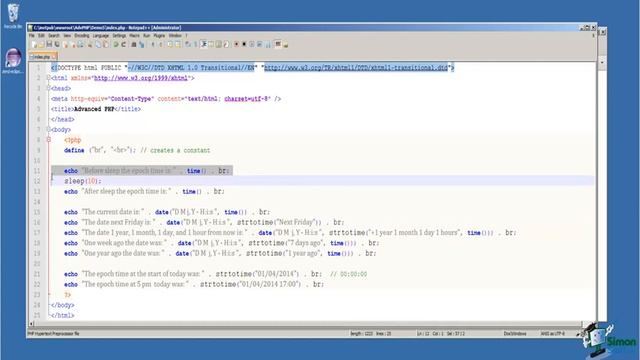Image resolution: width=640 pixels, height=360 pixels.
Task: Click the macro playback icon
Action: pyautogui.click(x=251, y=44)
